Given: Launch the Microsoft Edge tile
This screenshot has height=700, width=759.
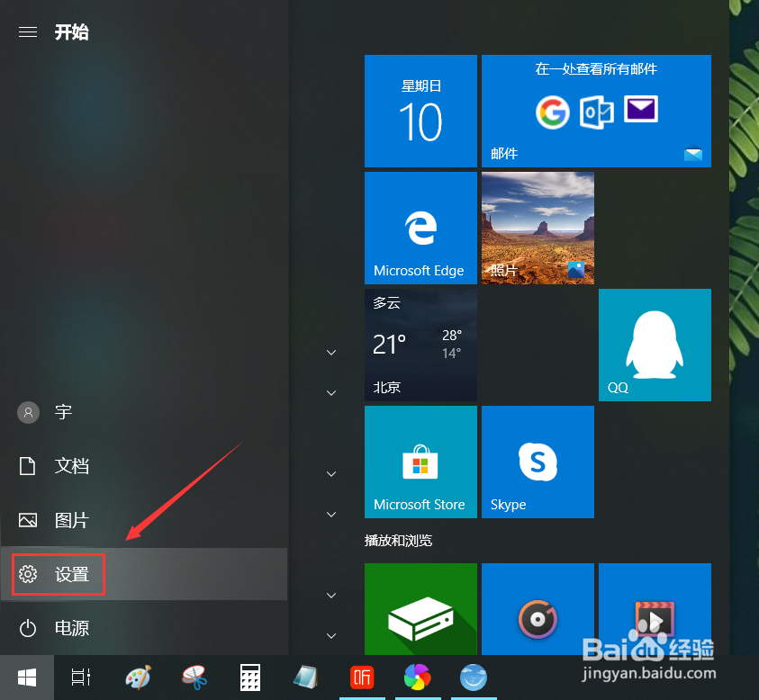Looking at the screenshot, I should pos(420,228).
